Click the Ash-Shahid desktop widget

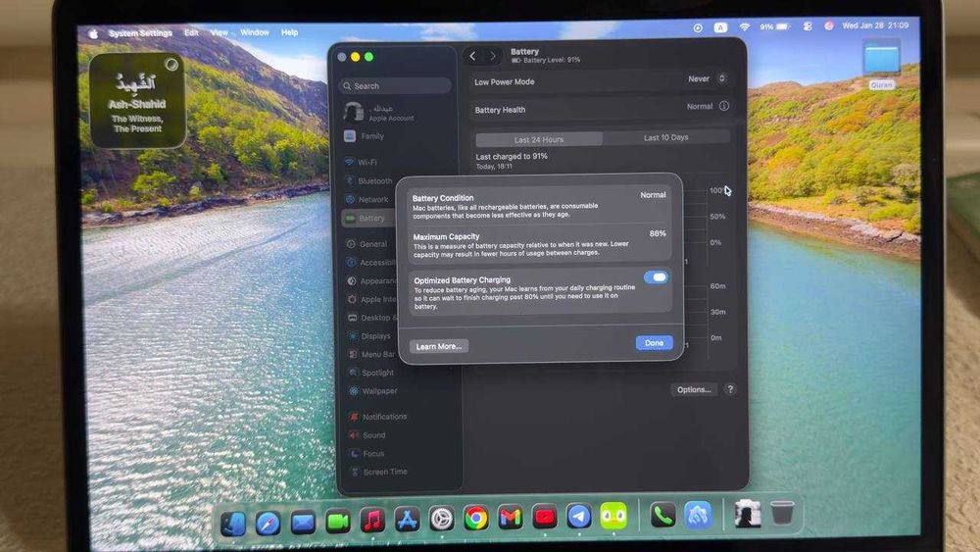(x=137, y=101)
